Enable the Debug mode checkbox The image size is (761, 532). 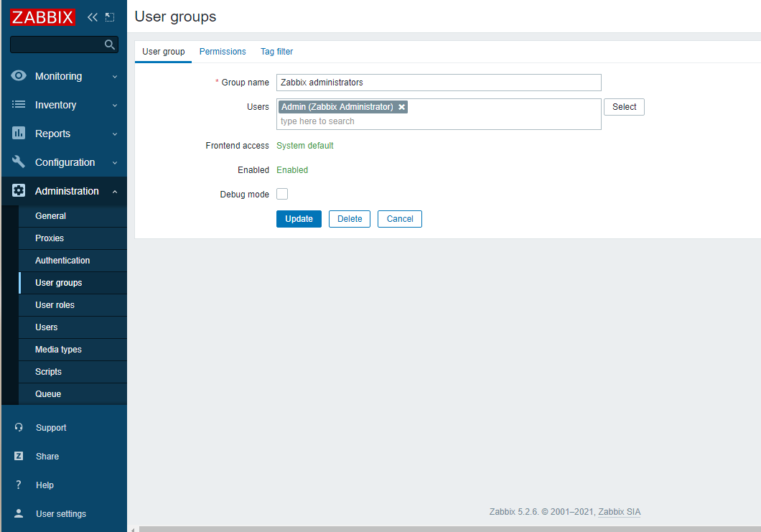[282, 194]
